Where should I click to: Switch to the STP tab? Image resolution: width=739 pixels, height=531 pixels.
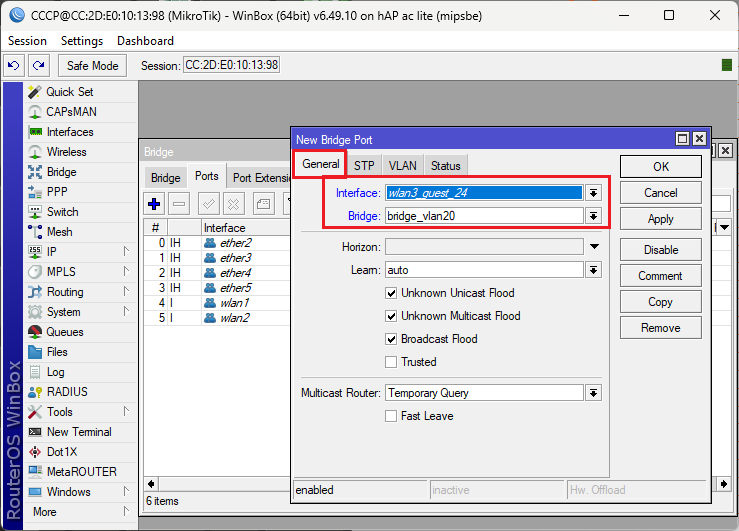364,166
